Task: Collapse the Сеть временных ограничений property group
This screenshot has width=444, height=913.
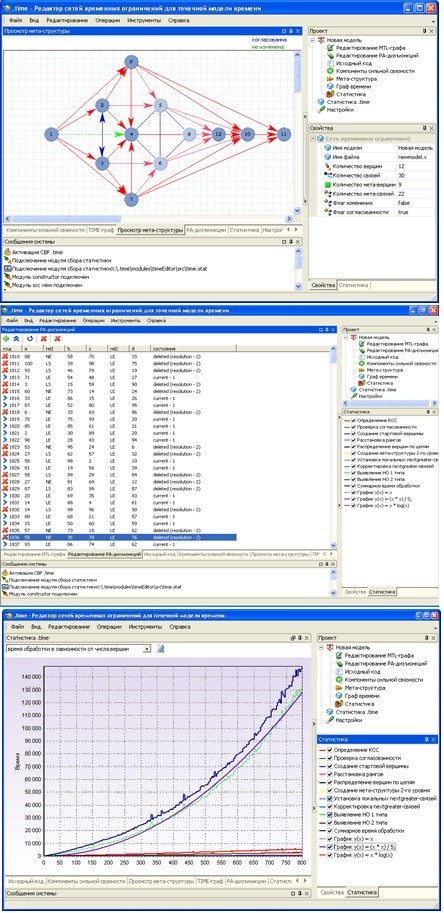Action: coord(313,139)
